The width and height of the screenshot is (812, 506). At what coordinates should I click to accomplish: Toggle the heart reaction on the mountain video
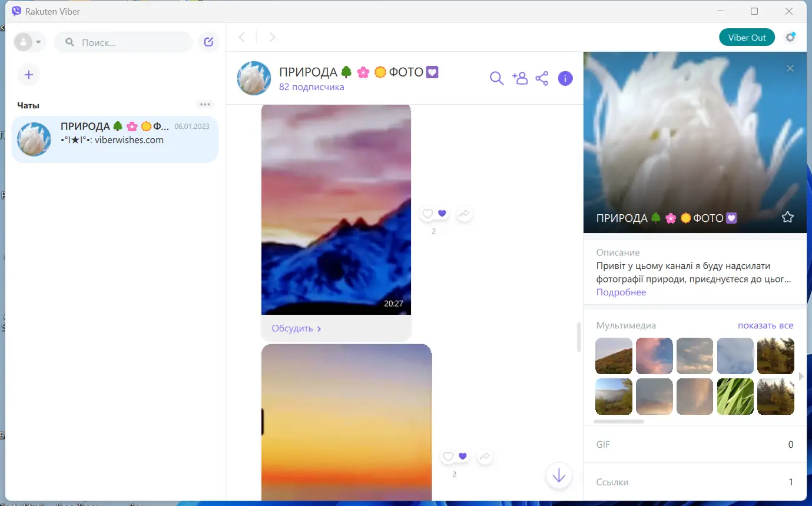click(x=427, y=213)
